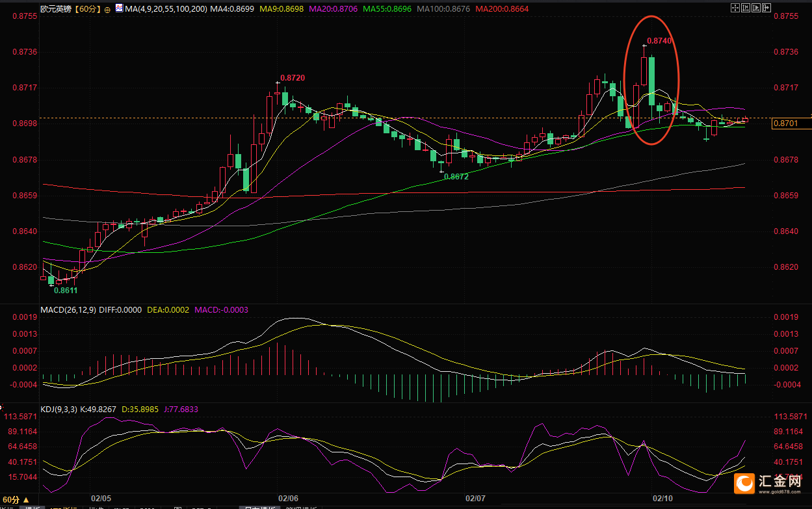Image resolution: width=812 pixels, height=509 pixels.
Task: Click the chart play-forward axis icon
Action: pyautogui.click(x=756, y=8)
